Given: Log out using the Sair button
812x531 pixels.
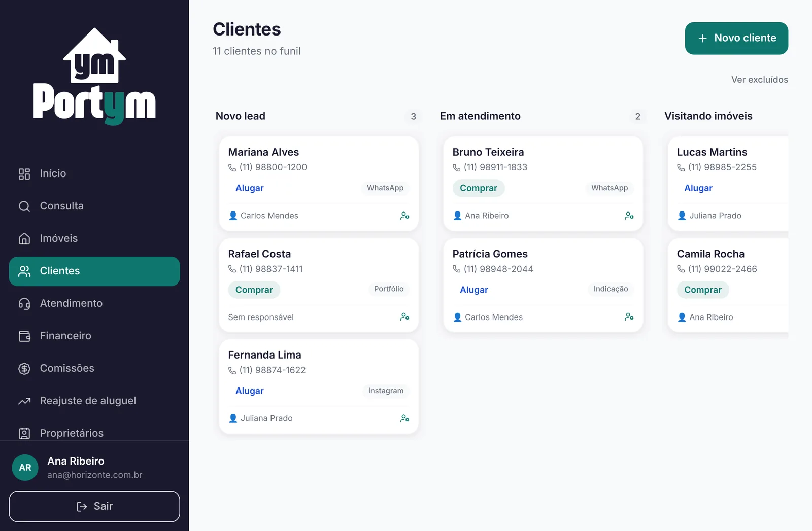Looking at the screenshot, I should [x=94, y=507].
